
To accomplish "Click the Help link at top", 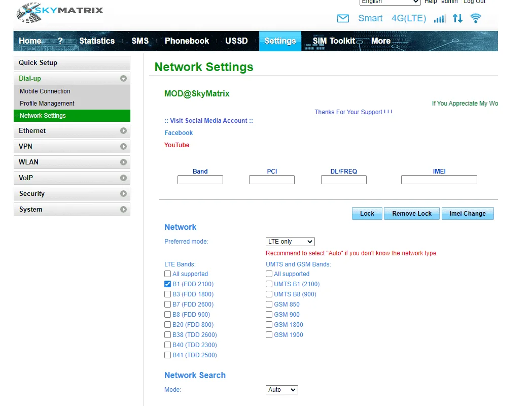I will tap(431, 2).
